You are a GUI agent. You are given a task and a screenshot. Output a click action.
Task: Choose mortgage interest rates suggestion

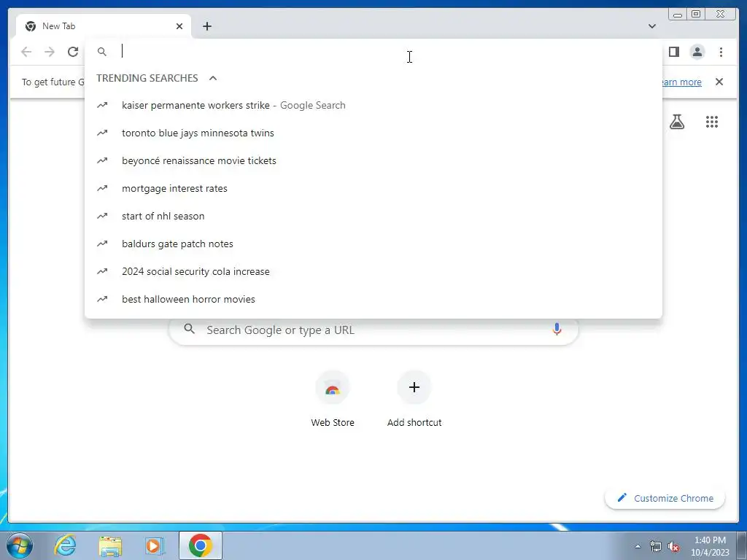(x=373, y=188)
